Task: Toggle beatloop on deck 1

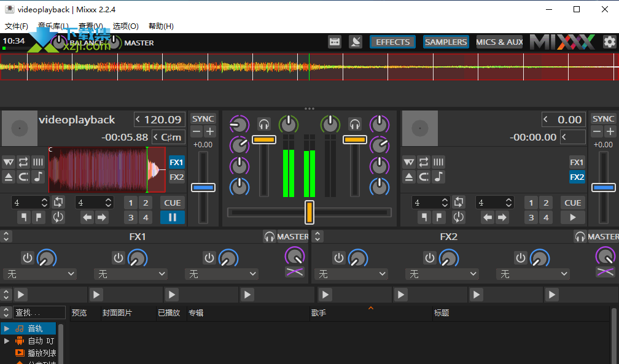Action: 58,203
